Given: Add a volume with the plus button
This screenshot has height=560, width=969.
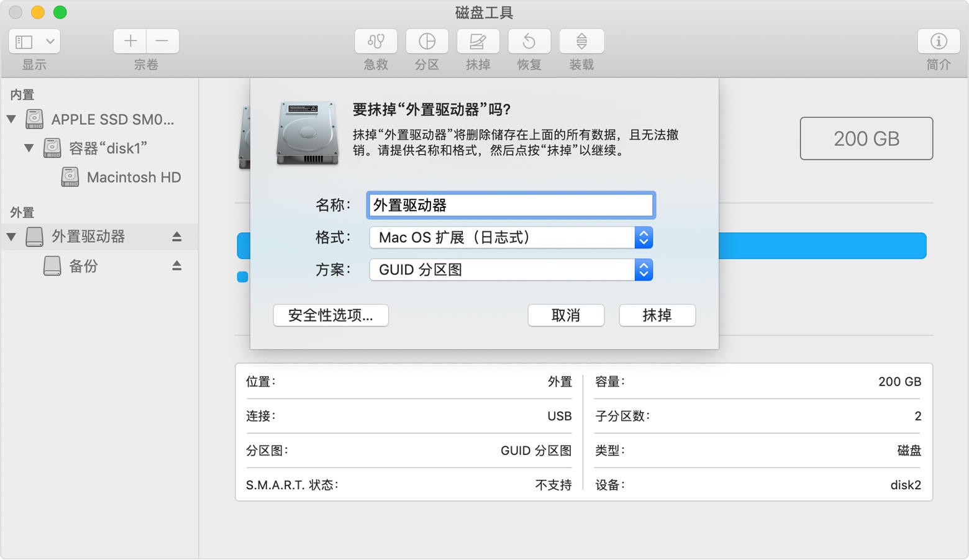Looking at the screenshot, I should (130, 42).
